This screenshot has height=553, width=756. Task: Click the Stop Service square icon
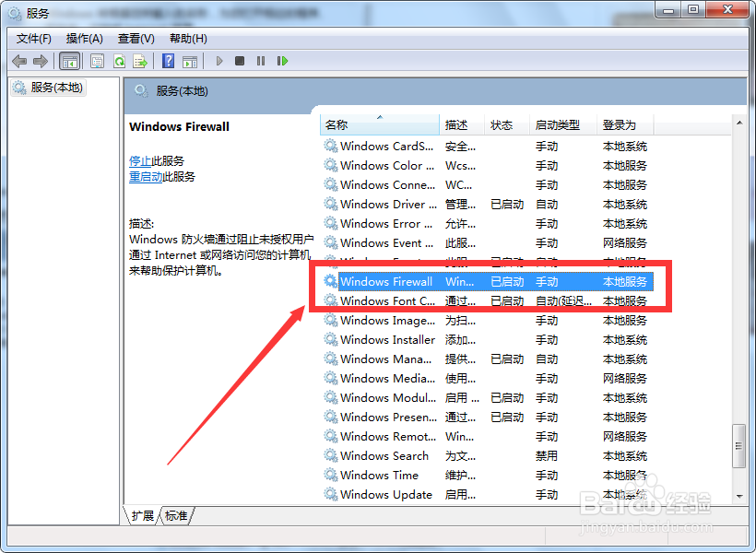tap(240, 61)
